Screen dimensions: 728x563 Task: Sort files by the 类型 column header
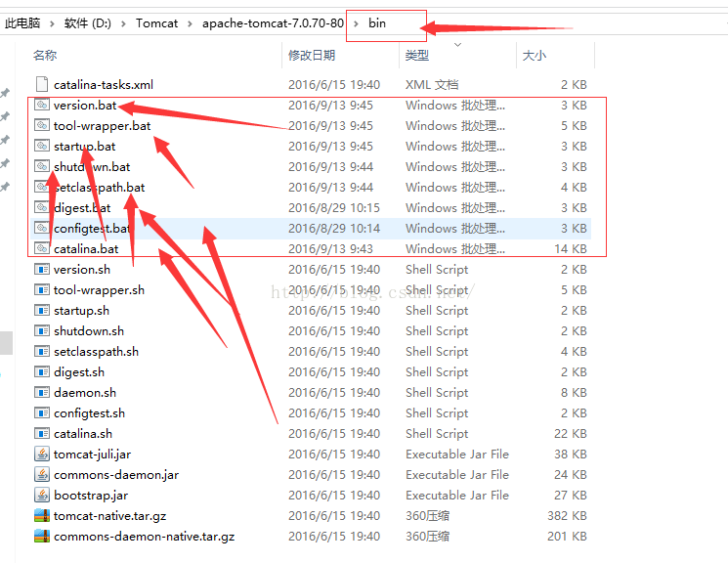[417, 56]
